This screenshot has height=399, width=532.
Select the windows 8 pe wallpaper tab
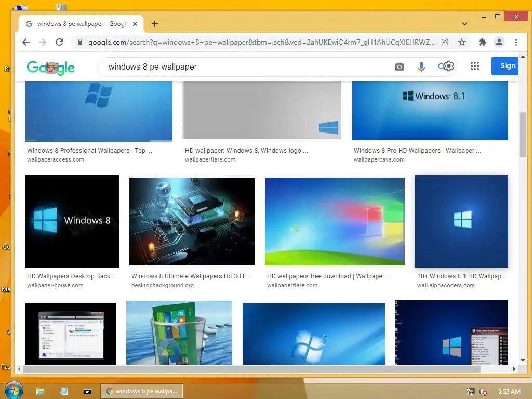(x=82, y=24)
